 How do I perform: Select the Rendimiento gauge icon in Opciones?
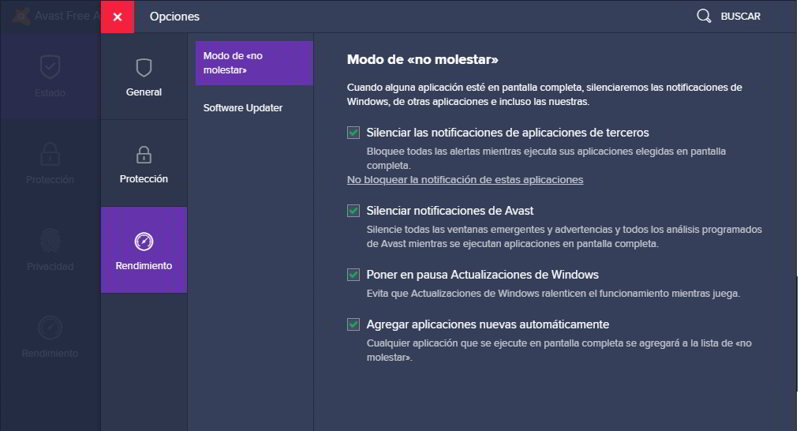point(144,241)
